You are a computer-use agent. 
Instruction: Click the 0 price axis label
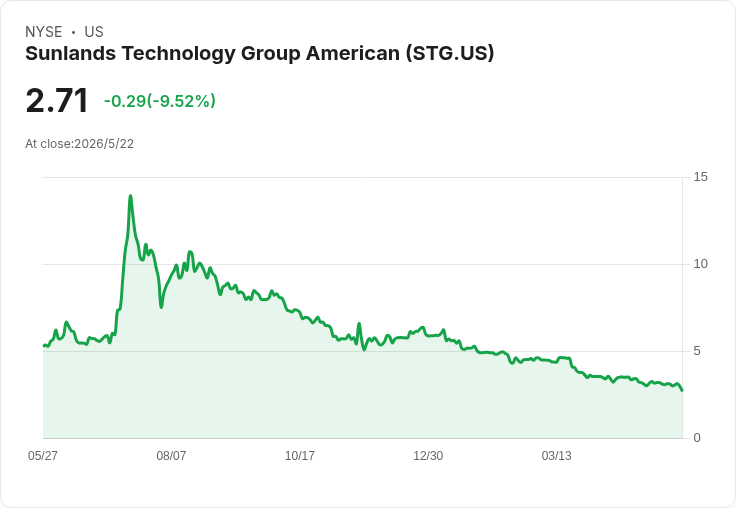[x=697, y=438]
